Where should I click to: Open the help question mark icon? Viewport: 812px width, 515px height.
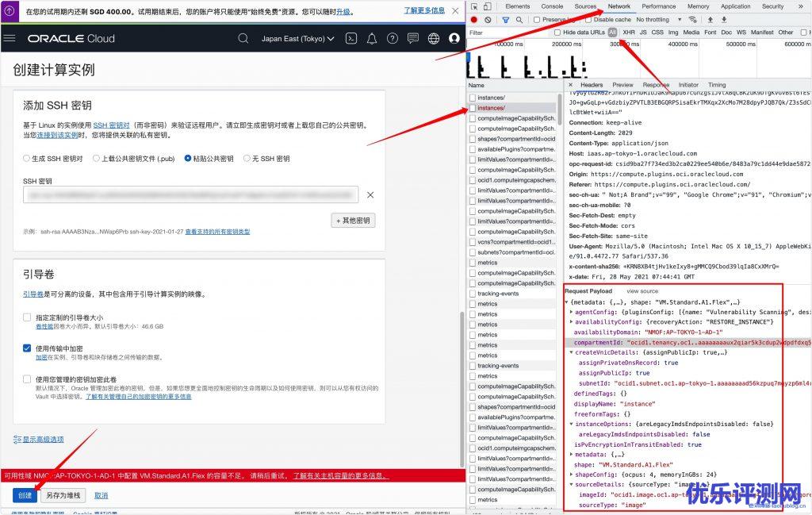pyautogui.click(x=393, y=38)
